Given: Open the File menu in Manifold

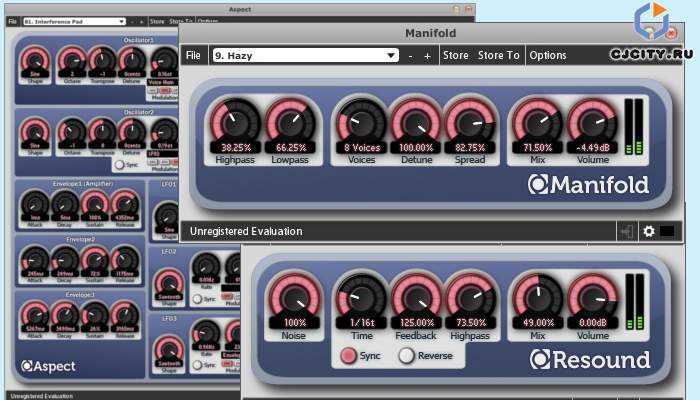Looking at the screenshot, I should [192, 56].
